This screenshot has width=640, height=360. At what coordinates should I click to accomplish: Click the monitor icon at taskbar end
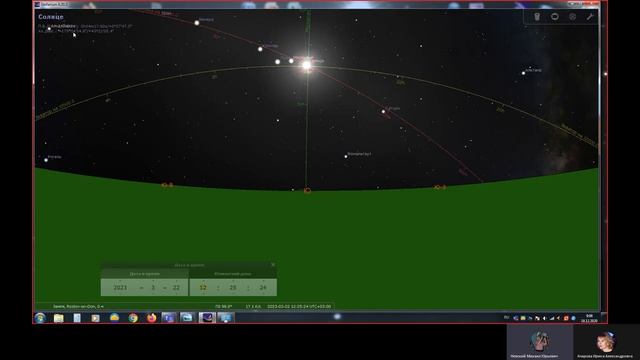pyautogui.click(x=226, y=318)
